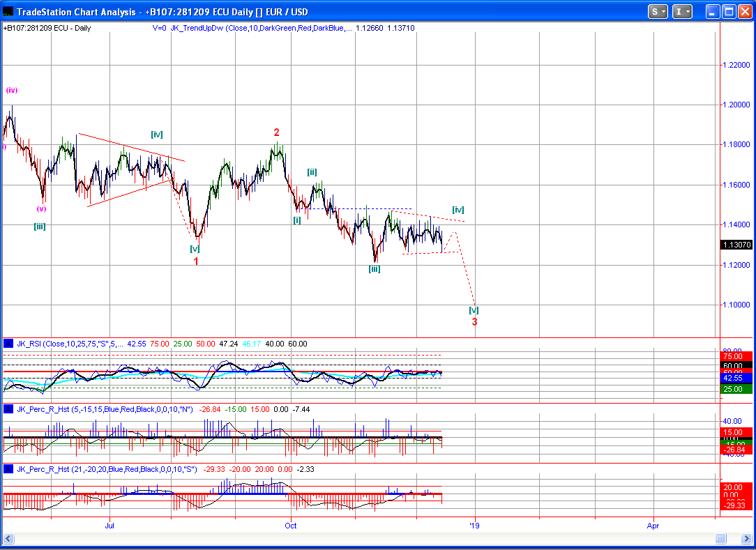Click the black 1.13070 current price box
This screenshot has height=550, width=756.
click(x=736, y=245)
